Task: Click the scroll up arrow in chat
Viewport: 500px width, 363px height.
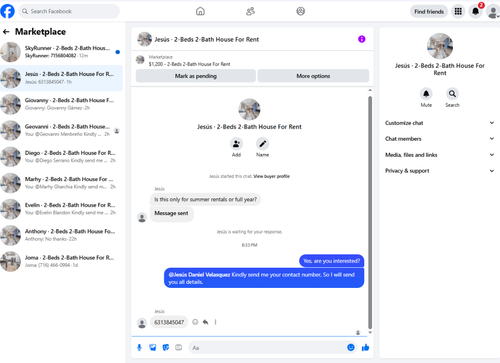Action: [x=370, y=90]
